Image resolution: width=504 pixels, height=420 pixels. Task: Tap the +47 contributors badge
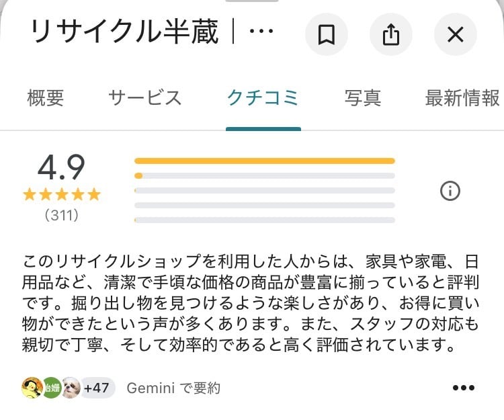click(97, 388)
